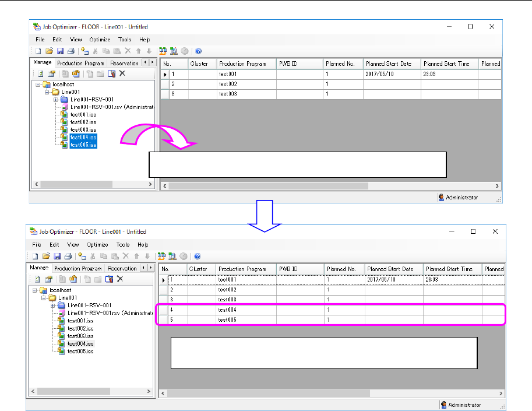Select test001.iss in the upper tree
Screen dimensions: 532x411
click(83, 115)
